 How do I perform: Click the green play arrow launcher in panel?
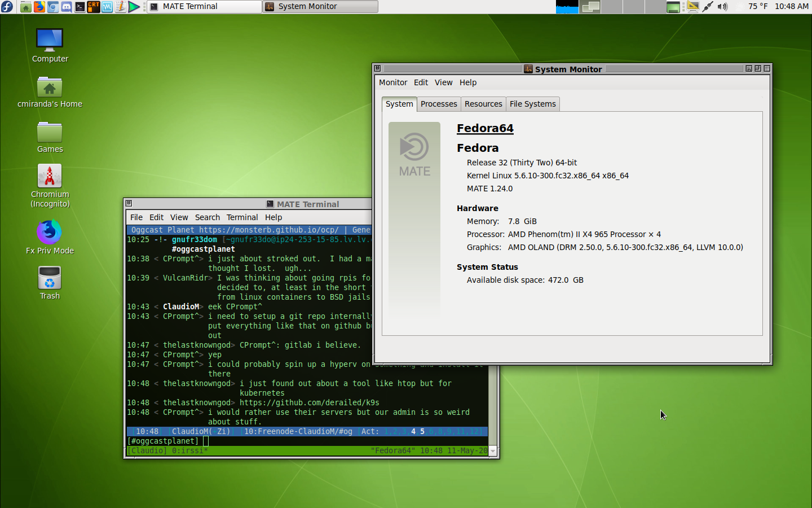click(x=134, y=7)
